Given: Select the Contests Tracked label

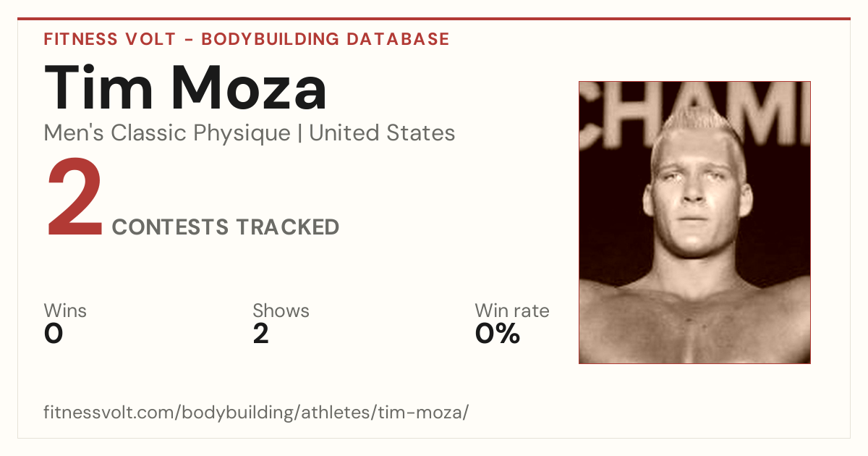Looking at the screenshot, I should pyautogui.click(x=226, y=227).
